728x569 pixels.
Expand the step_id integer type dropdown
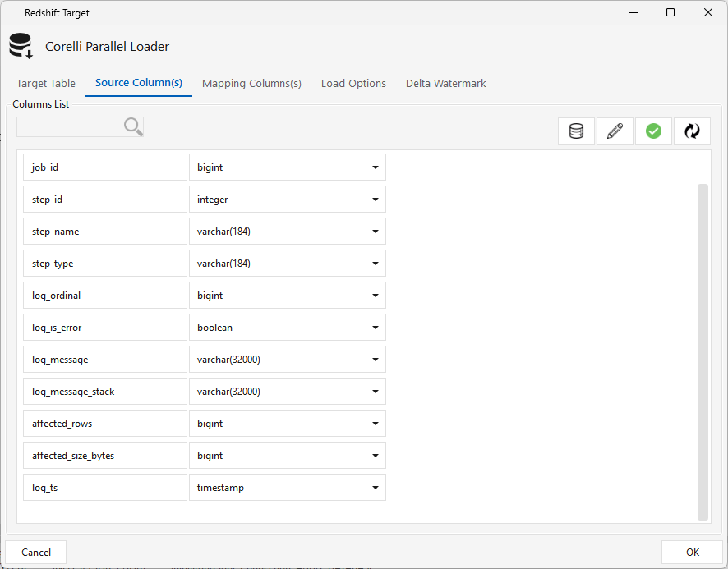pos(288,199)
